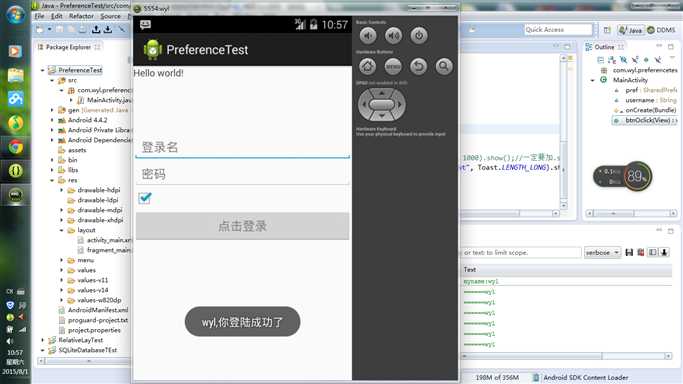Open Source menu in Eclipse

click(x=110, y=16)
